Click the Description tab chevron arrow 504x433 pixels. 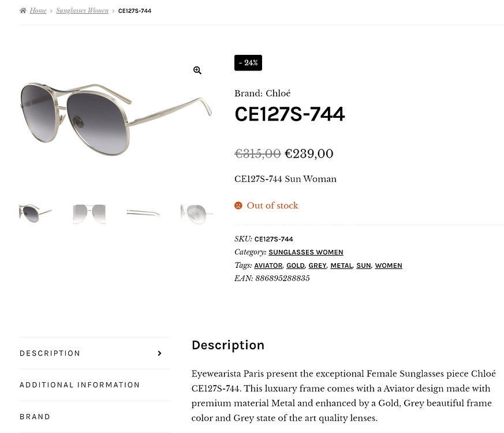160,353
